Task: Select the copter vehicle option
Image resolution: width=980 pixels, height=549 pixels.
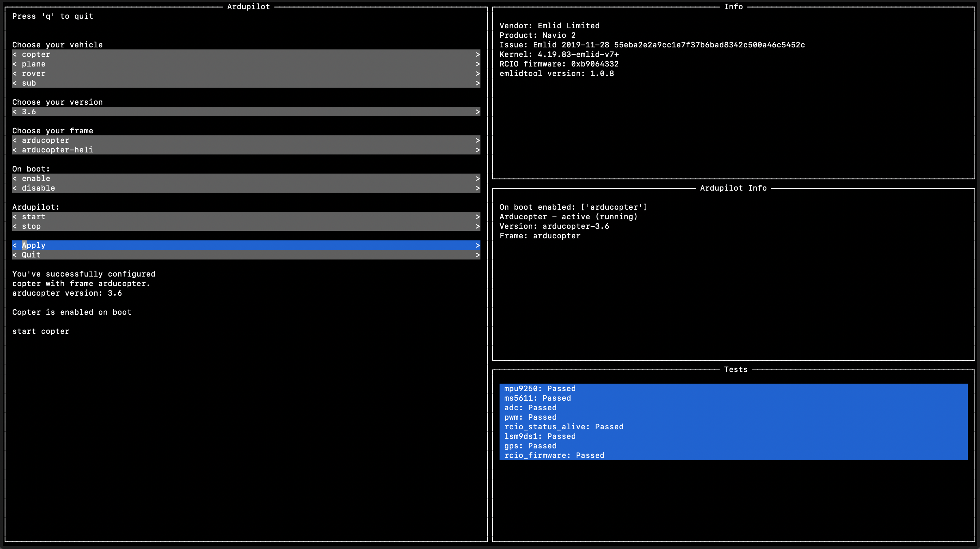Action: 246,54
